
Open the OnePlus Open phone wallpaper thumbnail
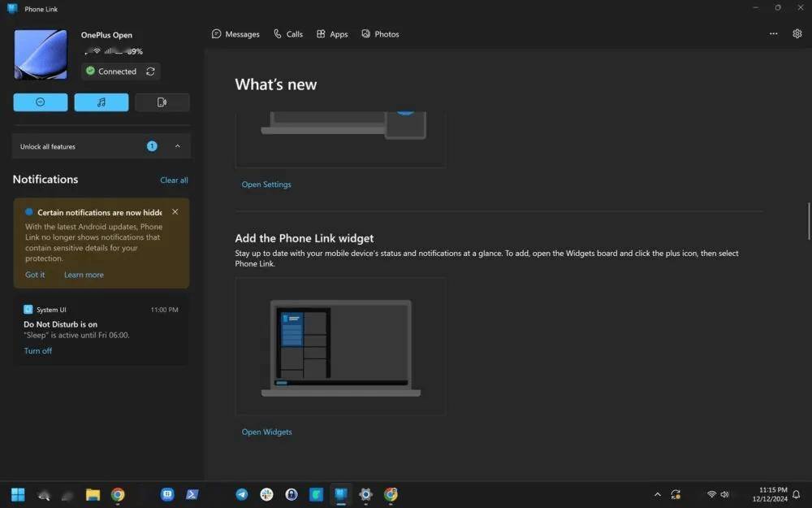pyautogui.click(x=41, y=54)
